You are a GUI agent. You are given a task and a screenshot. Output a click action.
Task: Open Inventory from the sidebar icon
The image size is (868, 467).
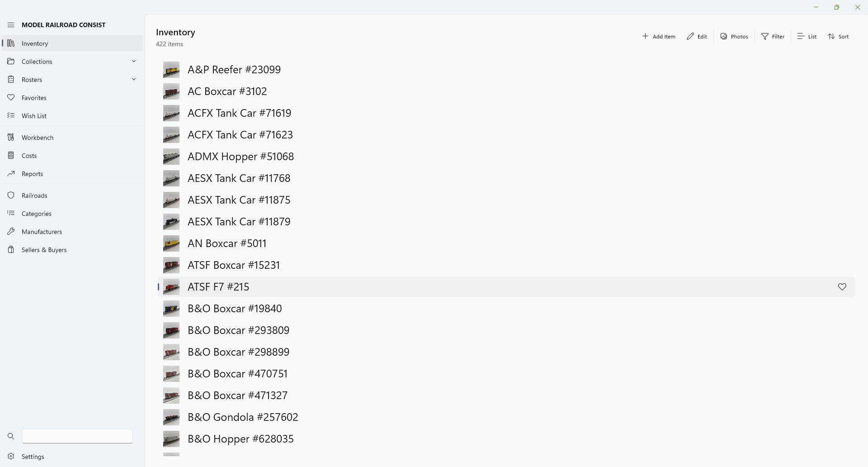11,43
